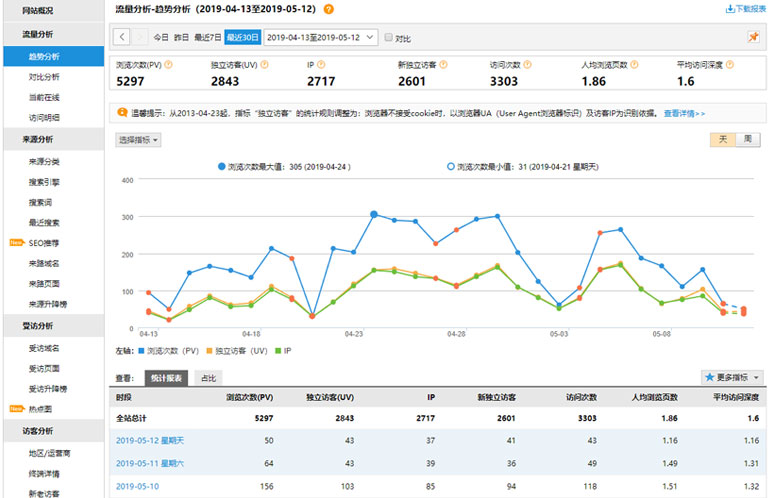The width and height of the screenshot is (772, 498).
Task: Toggle the 独立访客 (UV) legend series
Action: point(237,351)
